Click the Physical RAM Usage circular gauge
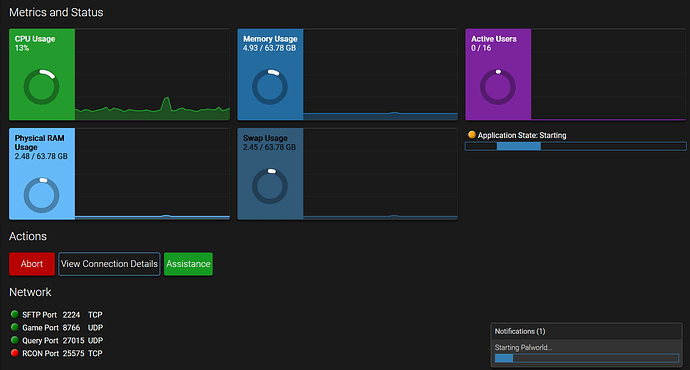This screenshot has width=690, height=370. click(41, 195)
